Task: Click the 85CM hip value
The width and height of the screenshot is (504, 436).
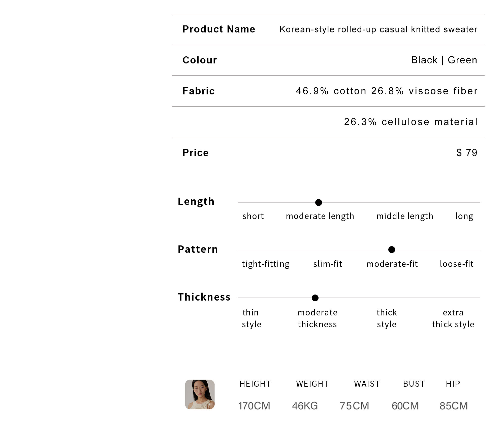Action: pyautogui.click(x=454, y=406)
